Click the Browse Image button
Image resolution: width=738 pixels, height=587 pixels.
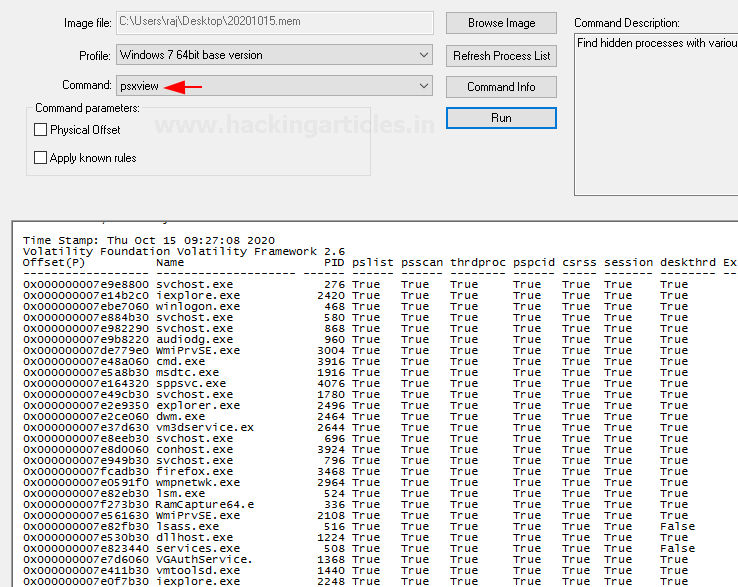tap(501, 23)
